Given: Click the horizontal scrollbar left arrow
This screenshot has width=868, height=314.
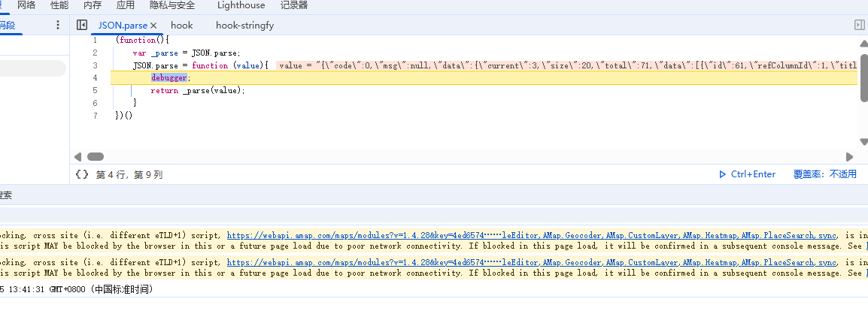Looking at the screenshot, I should [x=77, y=157].
